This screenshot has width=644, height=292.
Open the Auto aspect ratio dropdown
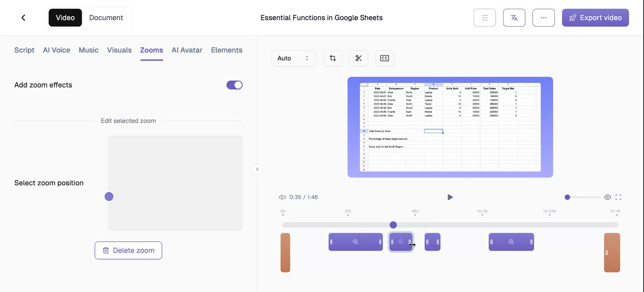[x=294, y=58]
